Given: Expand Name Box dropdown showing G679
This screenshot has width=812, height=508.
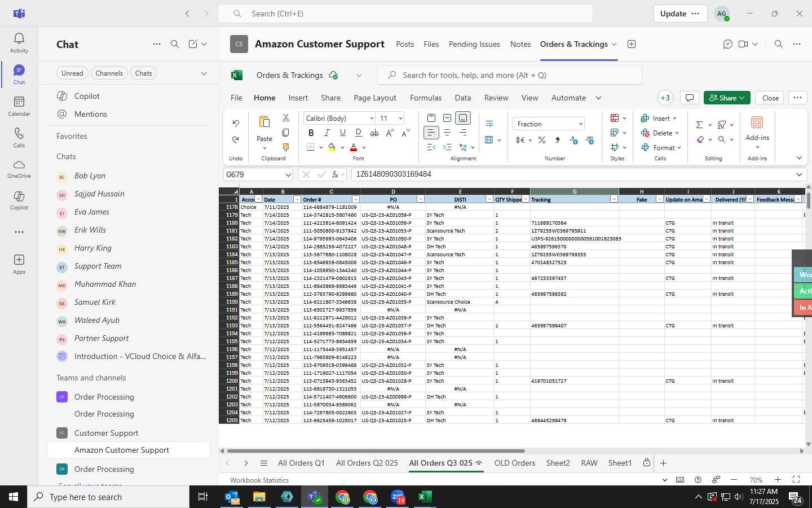Looking at the screenshot, I should point(288,175).
